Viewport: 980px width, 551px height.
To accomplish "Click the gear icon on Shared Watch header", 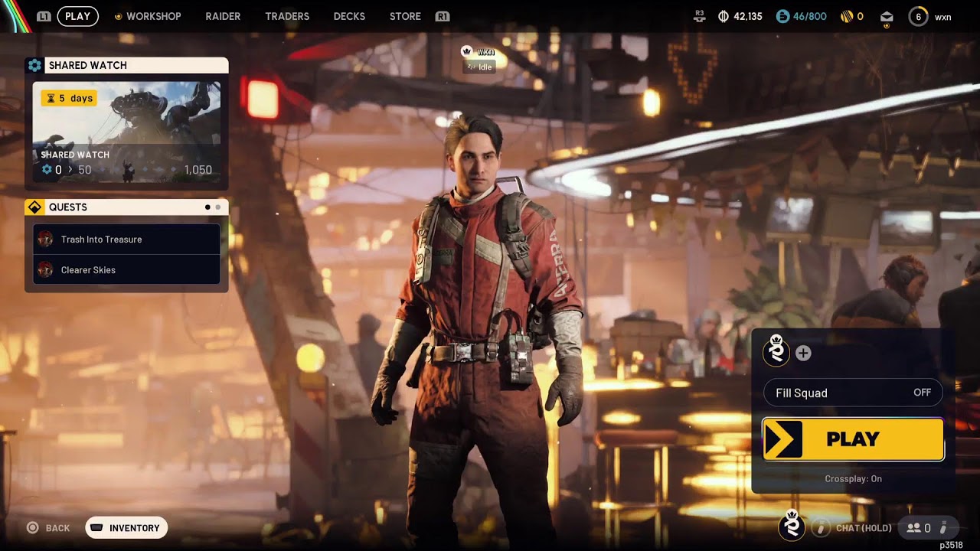I will [34, 65].
